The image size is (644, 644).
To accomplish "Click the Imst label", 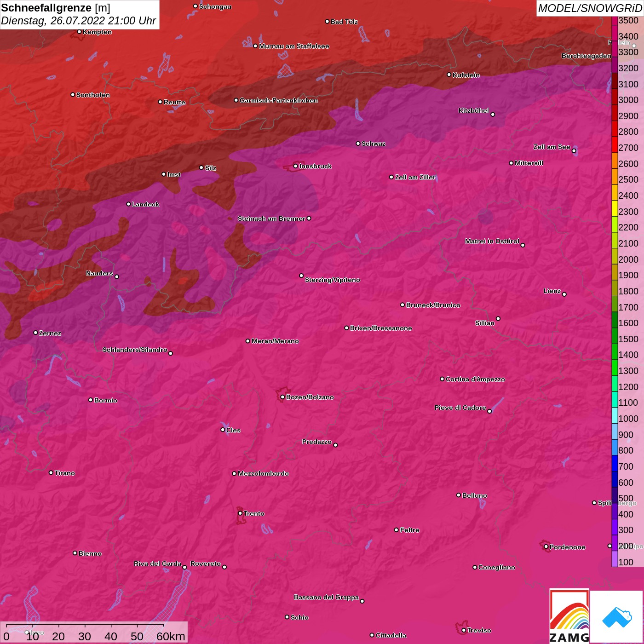I will [174, 174].
